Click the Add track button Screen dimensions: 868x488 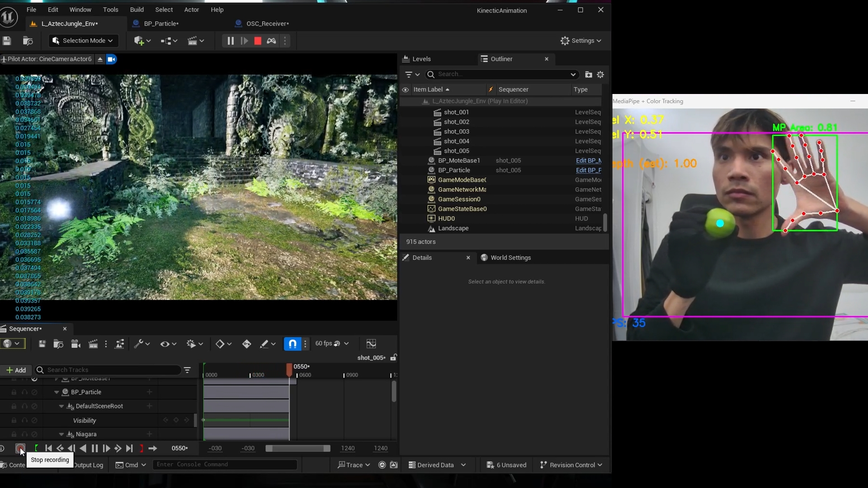click(16, 370)
